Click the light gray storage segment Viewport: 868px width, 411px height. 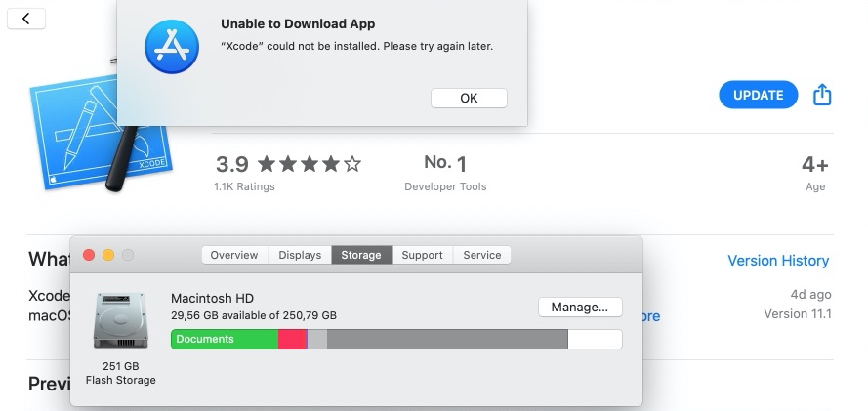coord(317,339)
